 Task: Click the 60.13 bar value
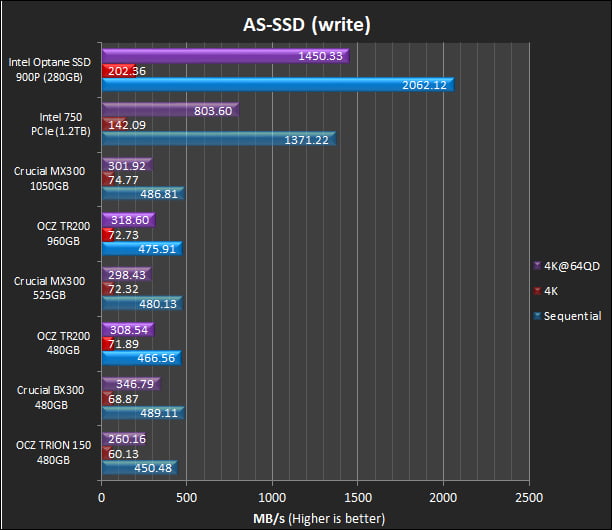(123, 454)
